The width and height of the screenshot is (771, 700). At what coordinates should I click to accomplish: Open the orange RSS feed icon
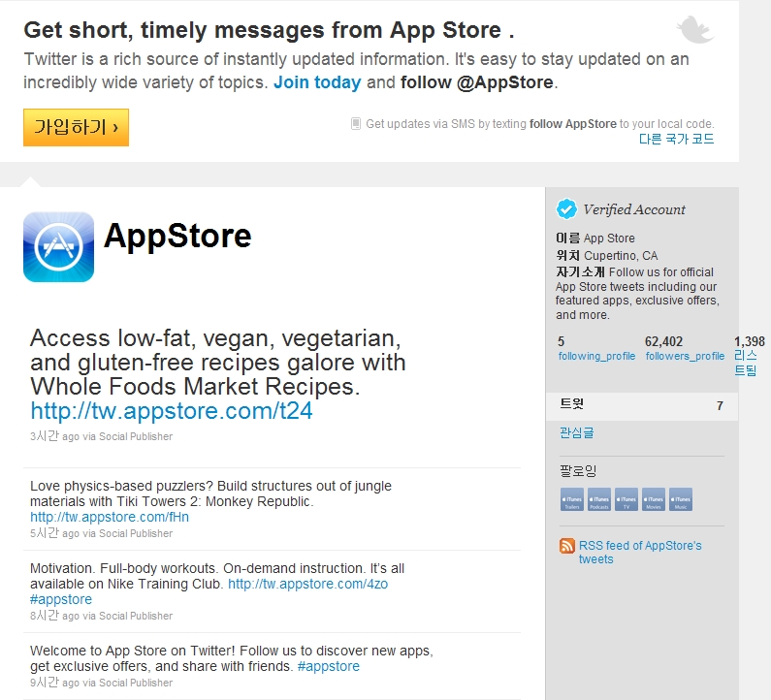567,546
